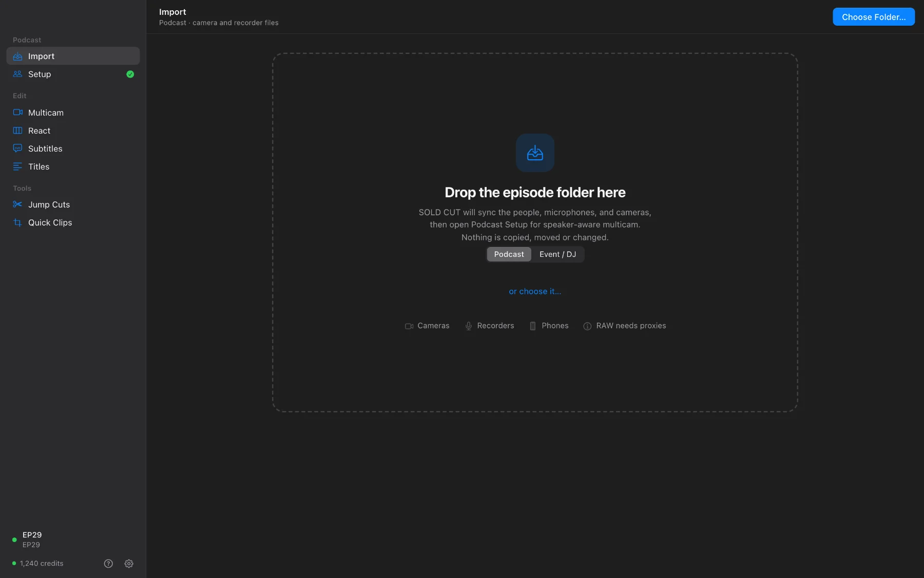
Task: Open the Titles section label
Action: tap(38, 166)
